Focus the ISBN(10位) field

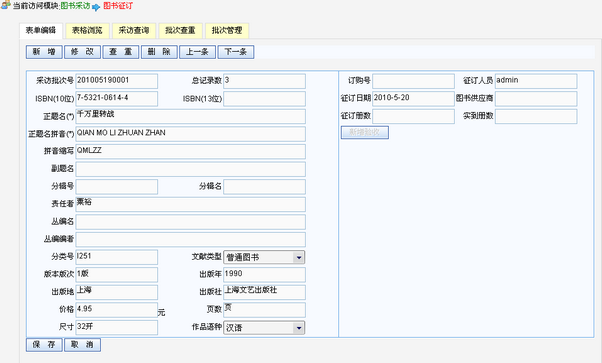point(116,99)
